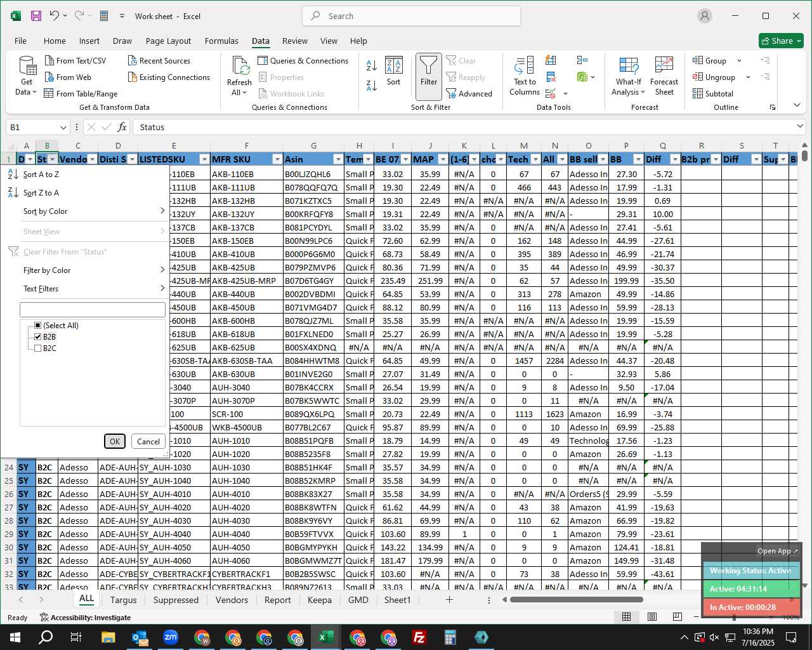Open Queries & Connections pane
This screenshot has width=812, height=650.
click(303, 60)
